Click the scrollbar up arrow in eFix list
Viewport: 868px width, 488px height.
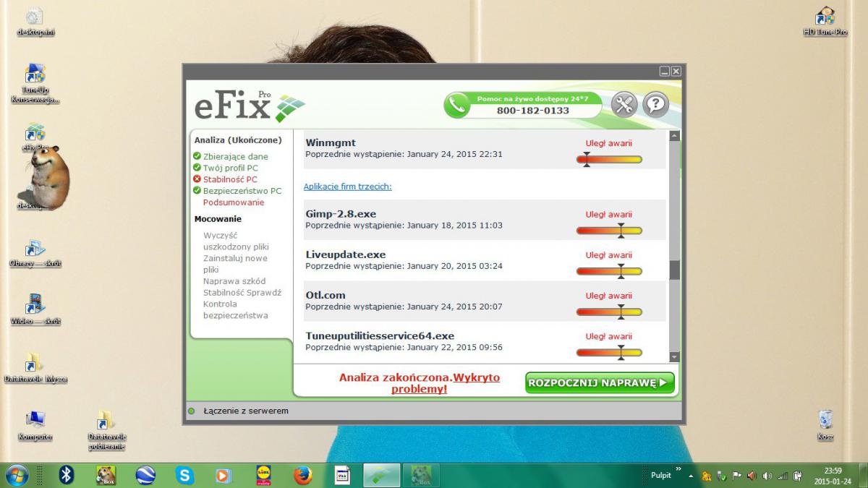click(674, 135)
